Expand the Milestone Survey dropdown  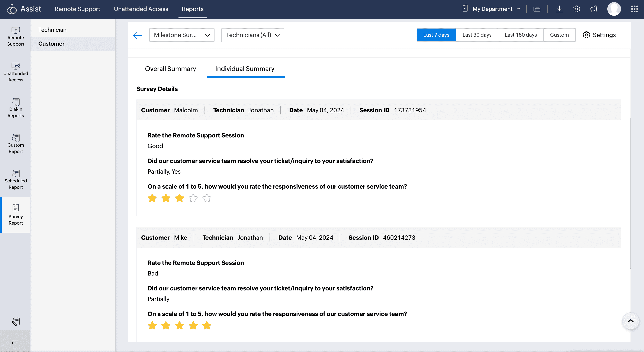point(181,35)
